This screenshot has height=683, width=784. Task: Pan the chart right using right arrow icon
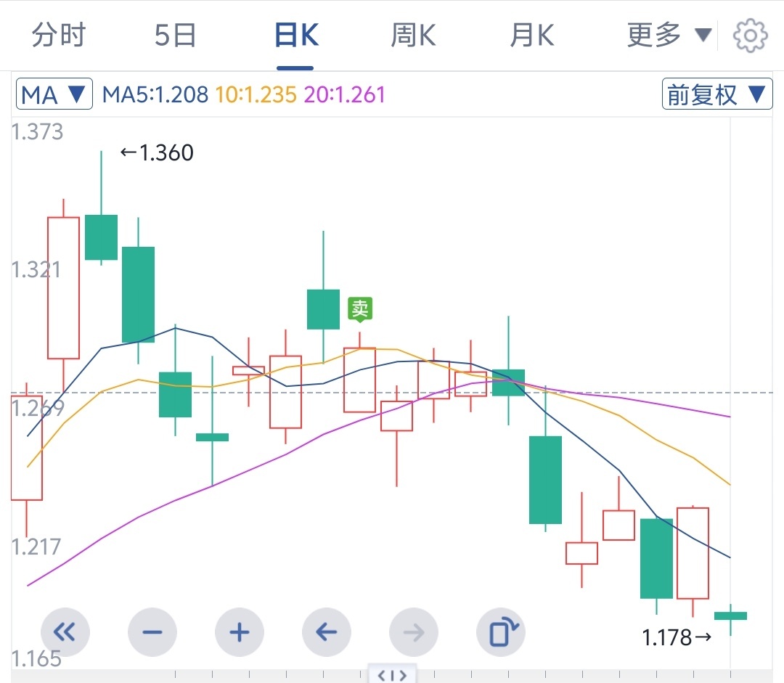(414, 631)
